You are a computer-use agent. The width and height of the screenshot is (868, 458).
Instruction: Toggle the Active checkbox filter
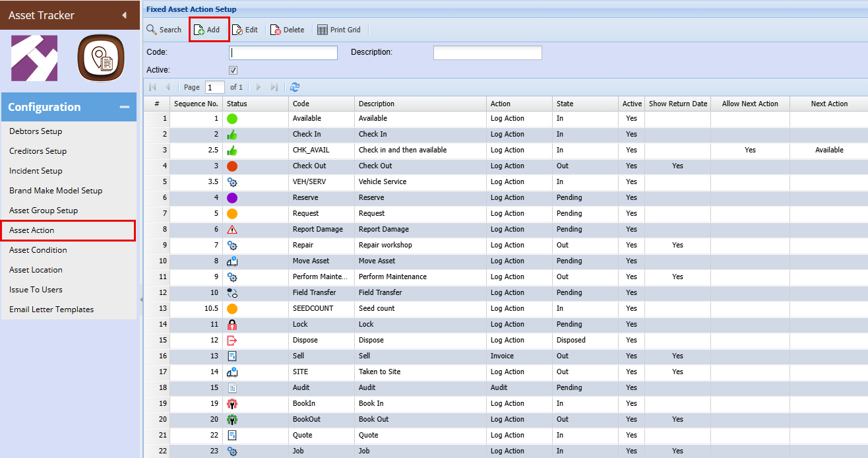pyautogui.click(x=233, y=70)
